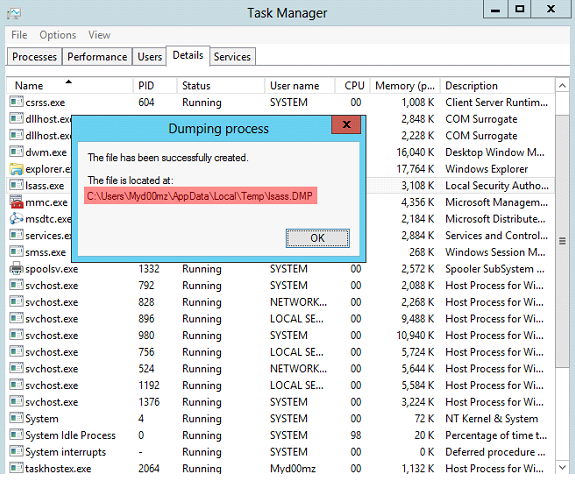Sort by the Memory column header

coord(405,86)
